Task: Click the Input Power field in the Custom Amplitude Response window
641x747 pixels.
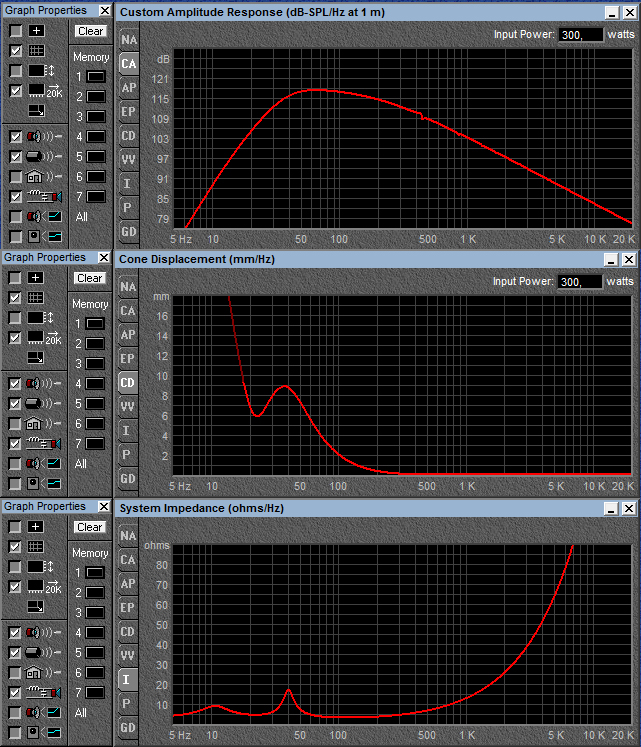Action: click(x=581, y=35)
